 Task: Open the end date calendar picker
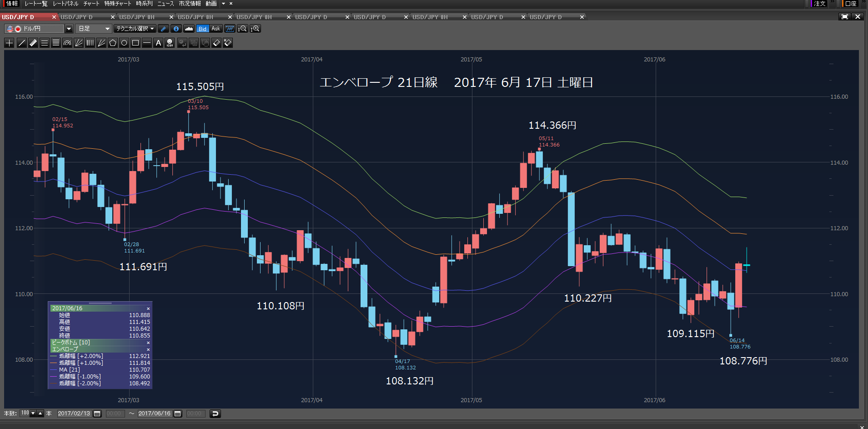(178, 414)
